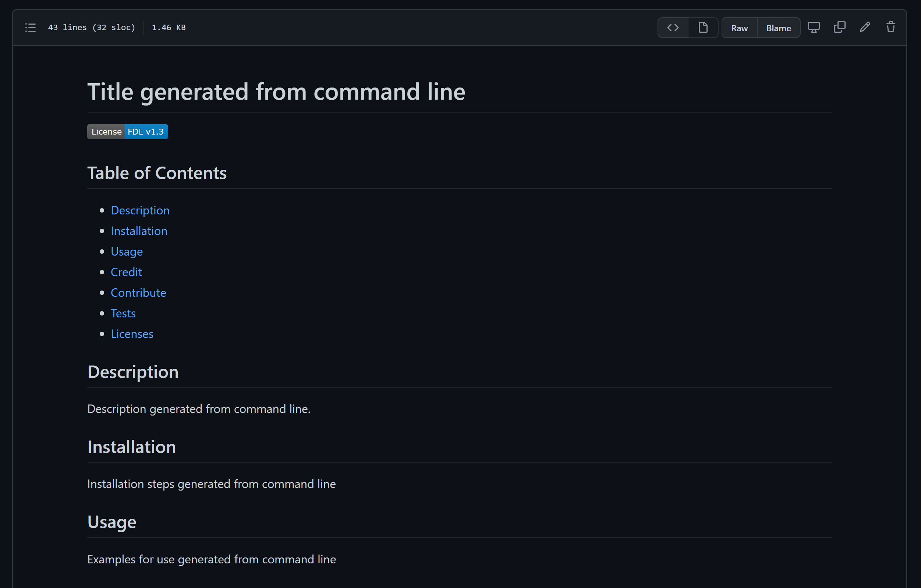
Task: Switch to source code view icon
Action: (673, 28)
